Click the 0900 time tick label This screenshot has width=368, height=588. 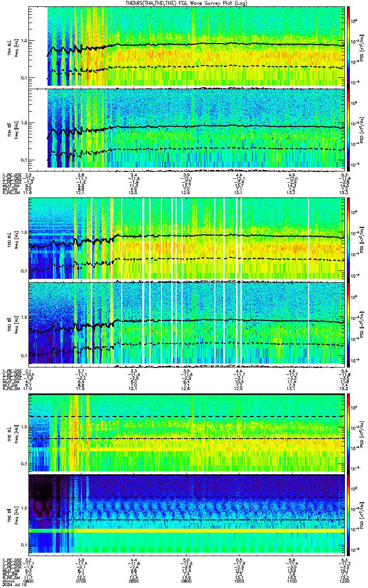(x=187, y=580)
